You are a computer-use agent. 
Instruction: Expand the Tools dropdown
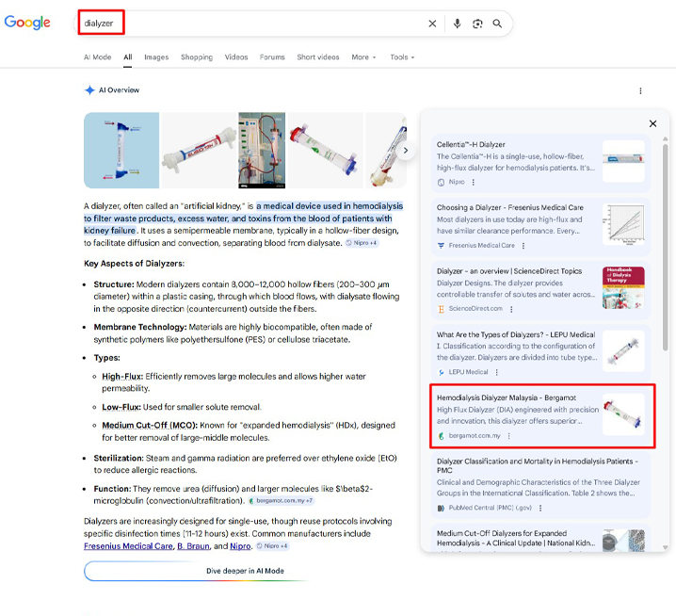[402, 57]
